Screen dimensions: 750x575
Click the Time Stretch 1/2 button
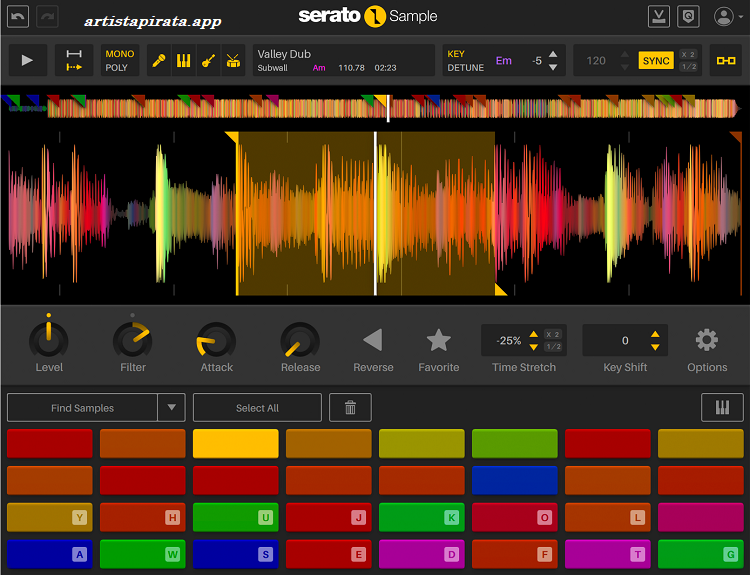pos(553,346)
